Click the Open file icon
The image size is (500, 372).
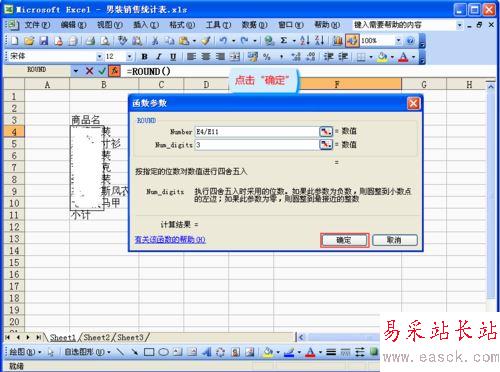pyautogui.click(x=29, y=41)
